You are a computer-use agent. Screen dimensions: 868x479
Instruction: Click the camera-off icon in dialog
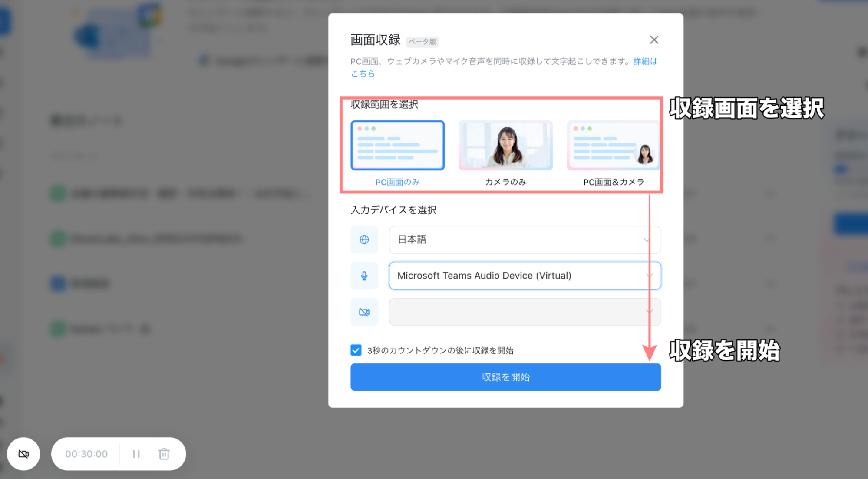364,312
